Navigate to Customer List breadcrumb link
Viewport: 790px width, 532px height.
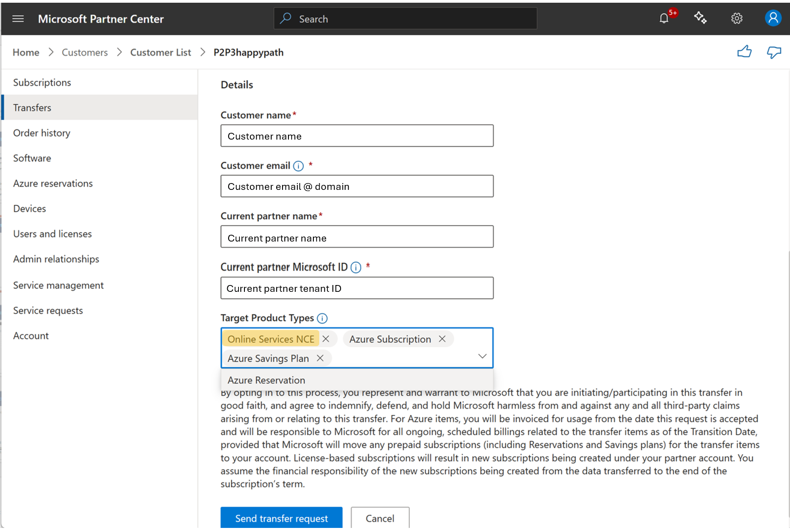click(161, 53)
